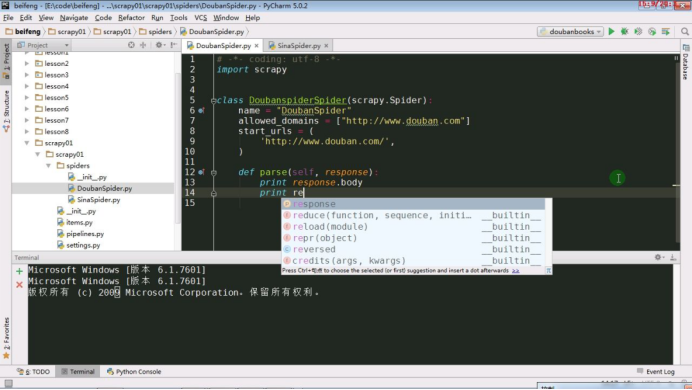Open Terminal panel settings gear
The height and width of the screenshot is (390, 692).
pyautogui.click(x=659, y=257)
